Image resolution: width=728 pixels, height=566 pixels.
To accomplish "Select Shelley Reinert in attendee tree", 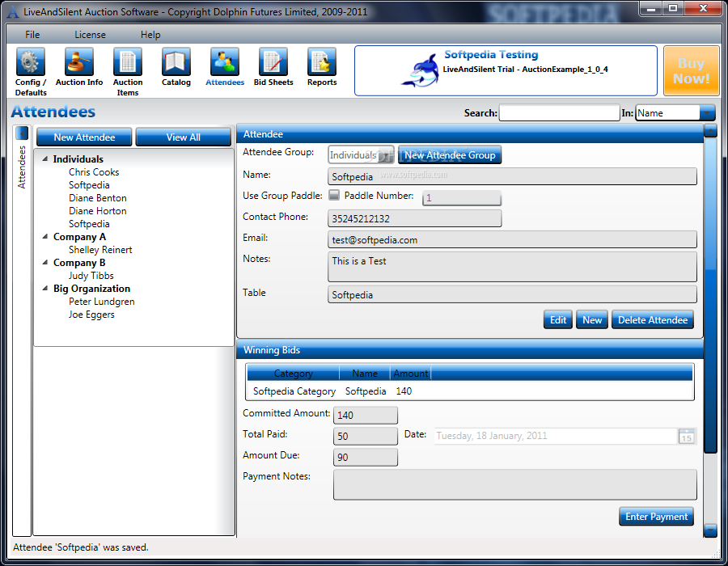I will click(100, 250).
